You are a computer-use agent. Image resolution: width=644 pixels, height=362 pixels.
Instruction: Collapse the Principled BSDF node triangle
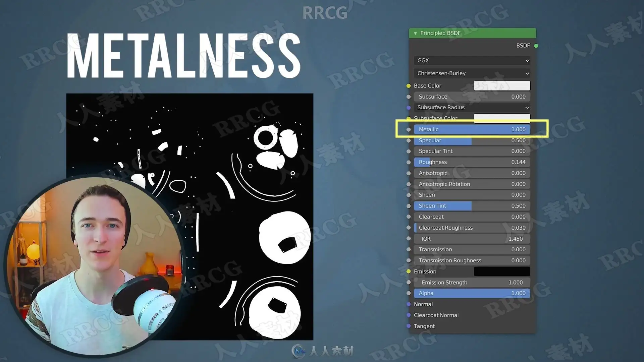click(x=415, y=33)
